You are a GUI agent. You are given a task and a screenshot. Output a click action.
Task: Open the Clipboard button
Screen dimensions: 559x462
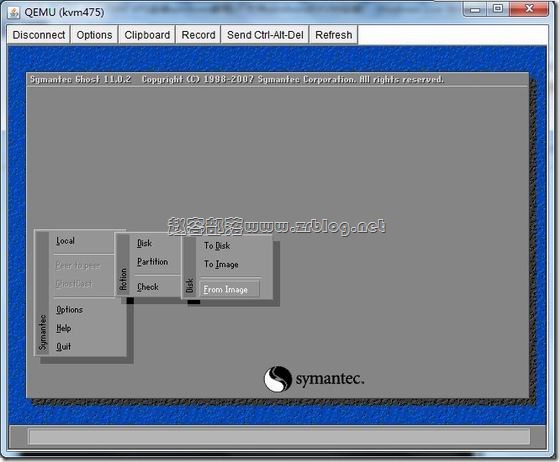pos(147,35)
